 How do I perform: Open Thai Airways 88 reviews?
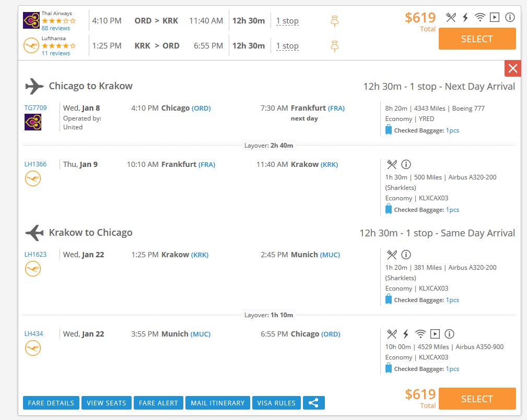click(56, 28)
